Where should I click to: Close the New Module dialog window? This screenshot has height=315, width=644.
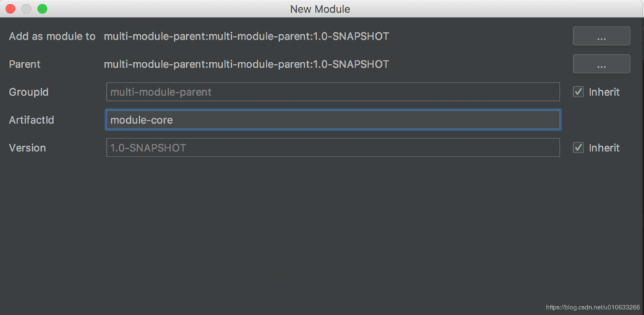point(11,9)
